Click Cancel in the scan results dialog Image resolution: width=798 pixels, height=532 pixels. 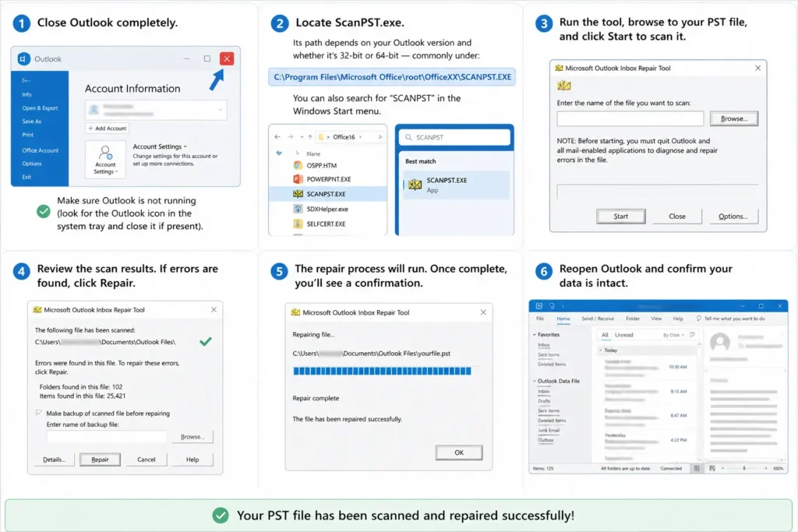coord(146,460)
